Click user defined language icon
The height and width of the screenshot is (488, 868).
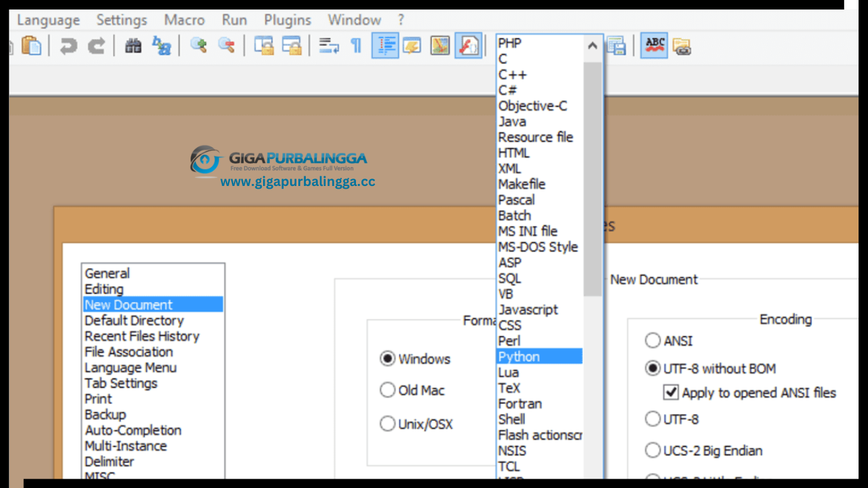[x=412, y=46]
